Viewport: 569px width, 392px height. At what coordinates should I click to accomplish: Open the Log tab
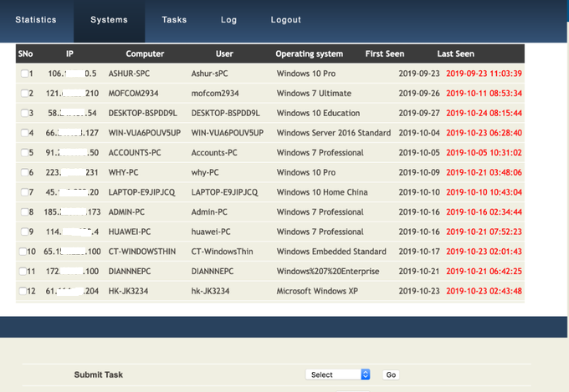(x=228, y=19)
